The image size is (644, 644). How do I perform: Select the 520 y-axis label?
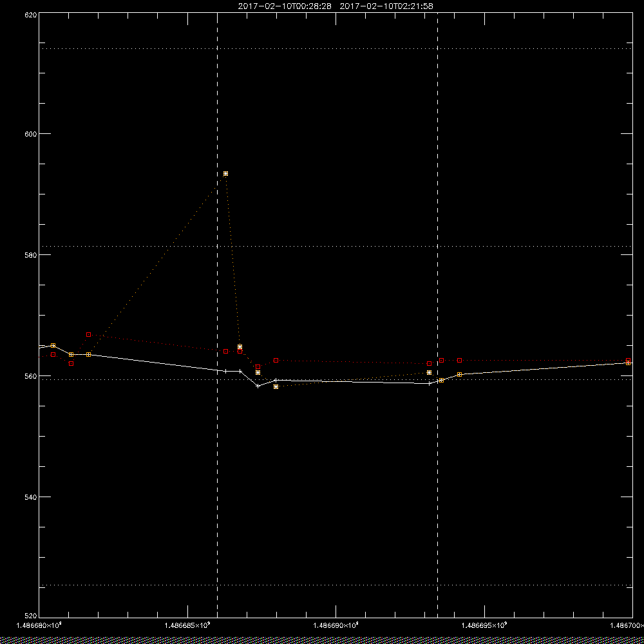click(x=31, y=616)
